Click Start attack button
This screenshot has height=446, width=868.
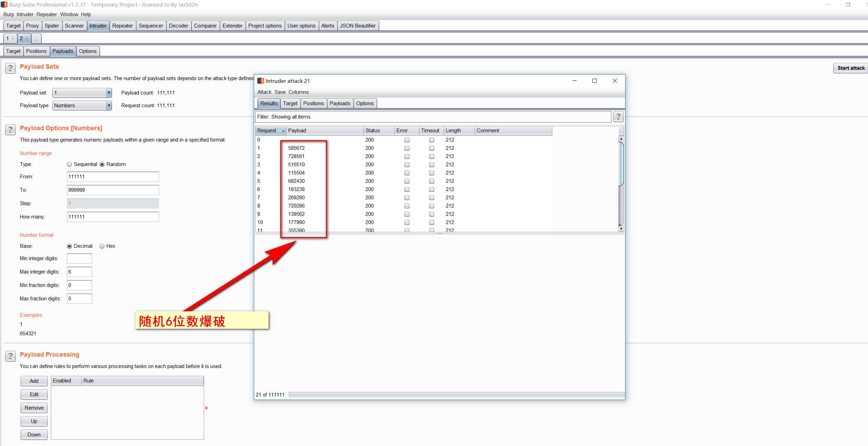[x=850, y=68]
